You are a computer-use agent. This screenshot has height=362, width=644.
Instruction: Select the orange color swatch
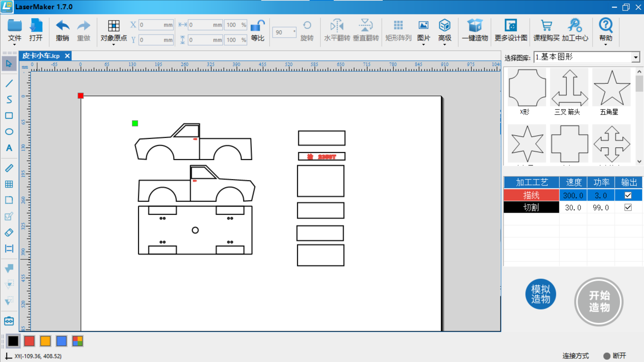pyautogui.click(x=45, y=341)
